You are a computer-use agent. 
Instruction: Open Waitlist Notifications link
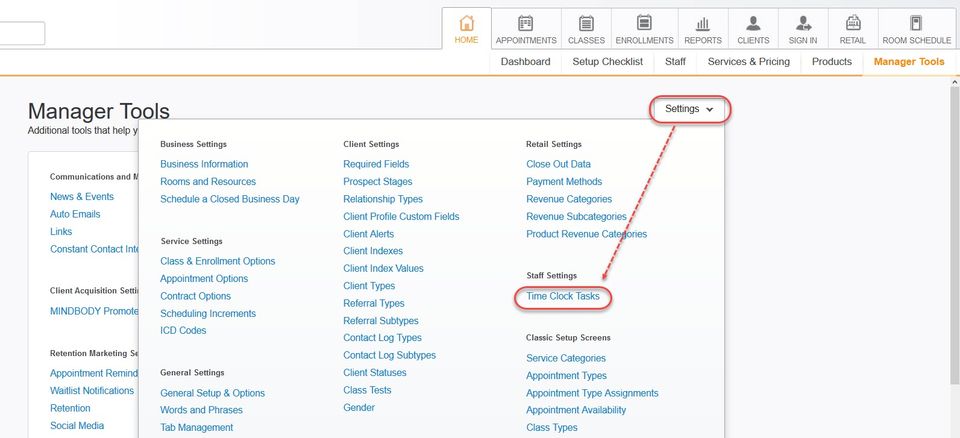[92, 390]
